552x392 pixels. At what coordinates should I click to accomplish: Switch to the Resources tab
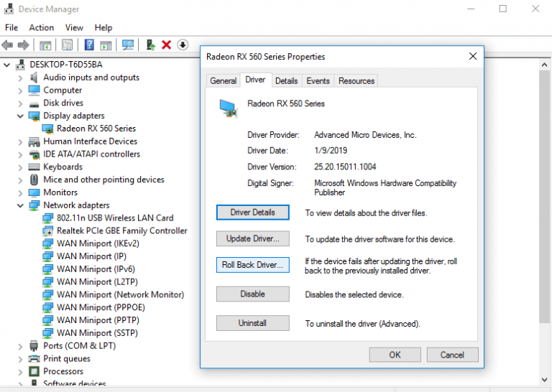coord(356,81)
